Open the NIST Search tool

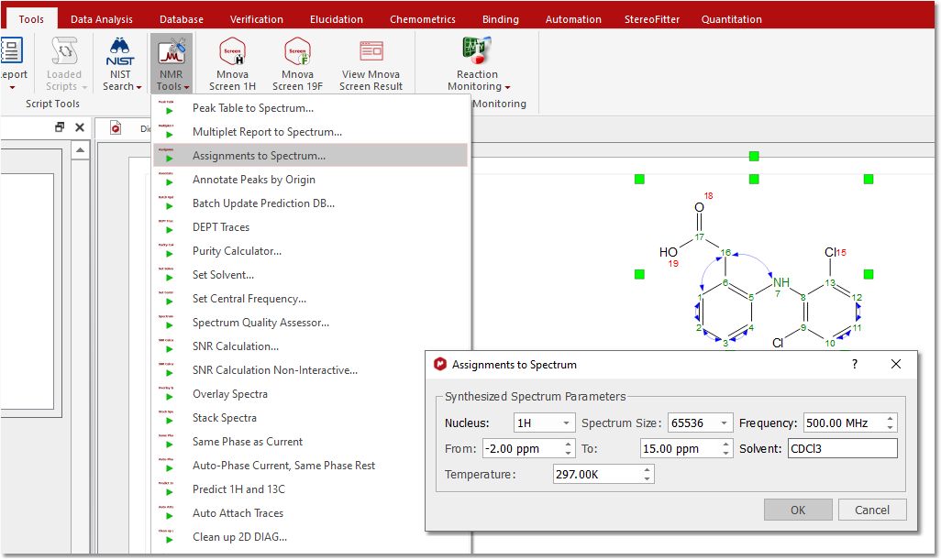(120, 63)
